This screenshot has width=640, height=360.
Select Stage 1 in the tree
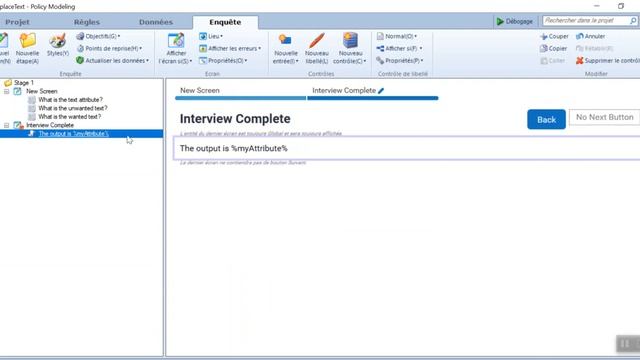point(24,82)
